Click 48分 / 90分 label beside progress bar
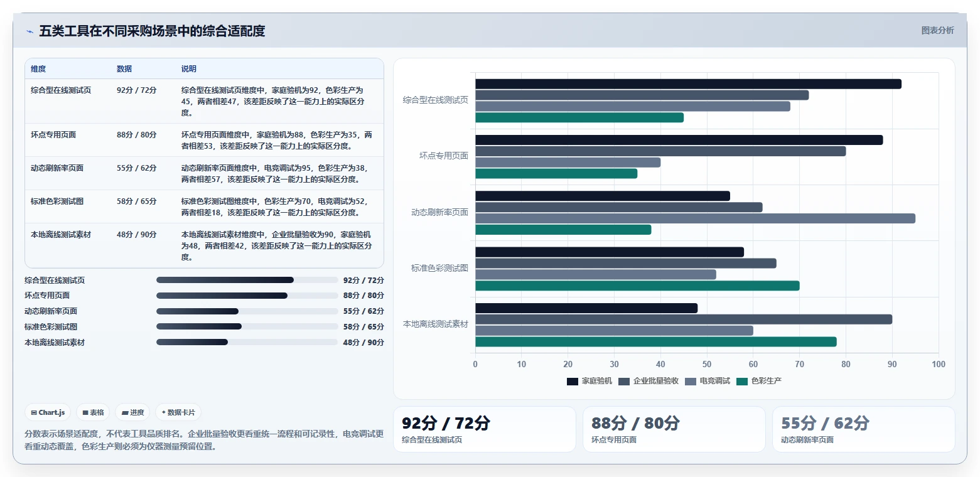Viewport: 980px width, 477px height. pyautogui.click(x=363, y=343)
